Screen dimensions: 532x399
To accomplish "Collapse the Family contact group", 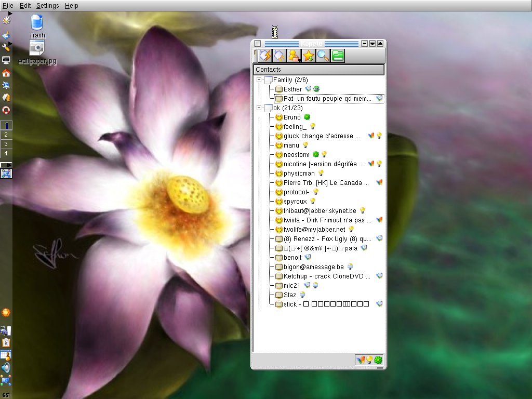I will (259, 80).
